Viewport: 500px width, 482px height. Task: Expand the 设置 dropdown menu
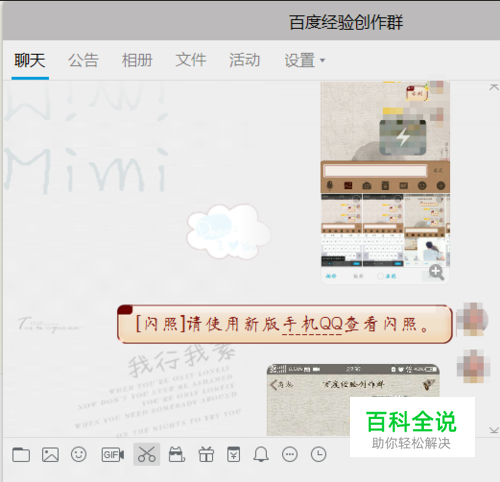coord(304,61)
